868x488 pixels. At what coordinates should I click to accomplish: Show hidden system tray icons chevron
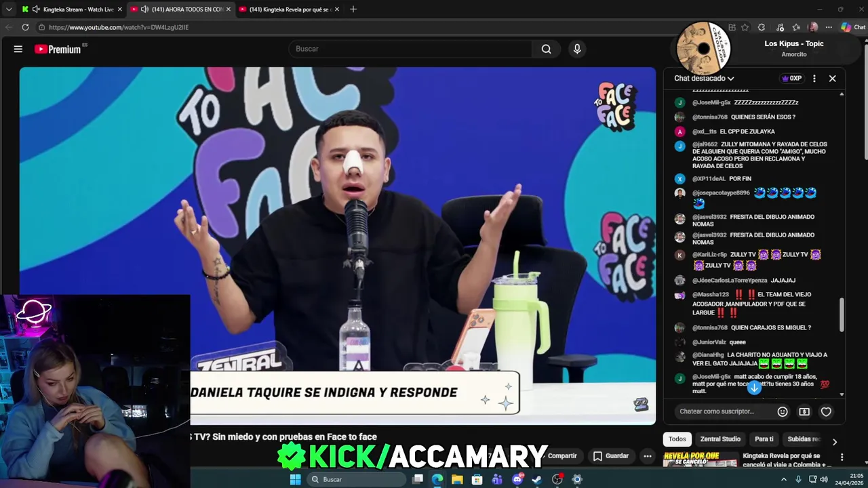click(784, 479)
